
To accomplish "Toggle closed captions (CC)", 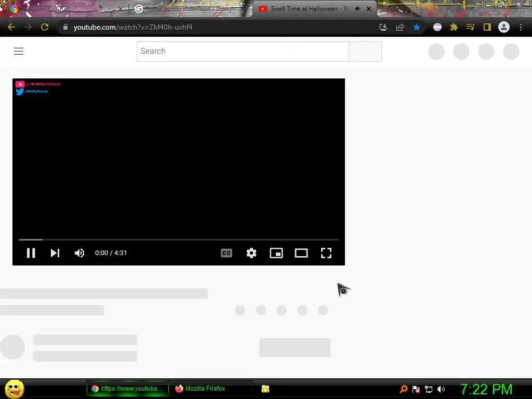I will tap(227, 253).
